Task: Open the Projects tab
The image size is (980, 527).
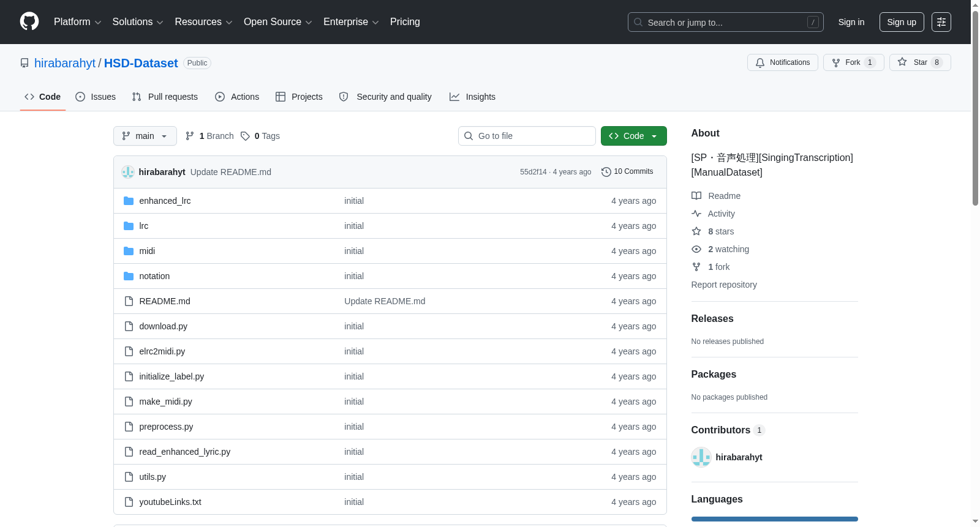Action: [299, 97]
